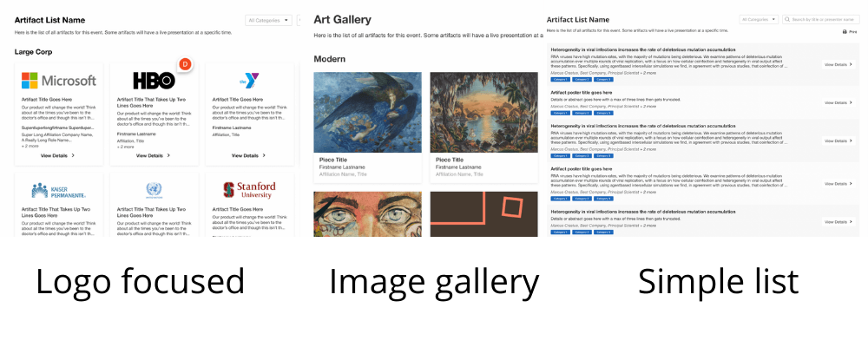Click the Stanford University logo
The width and height of the screenshot is (868, 347).
pyautogui.click(x=250, y=189)
